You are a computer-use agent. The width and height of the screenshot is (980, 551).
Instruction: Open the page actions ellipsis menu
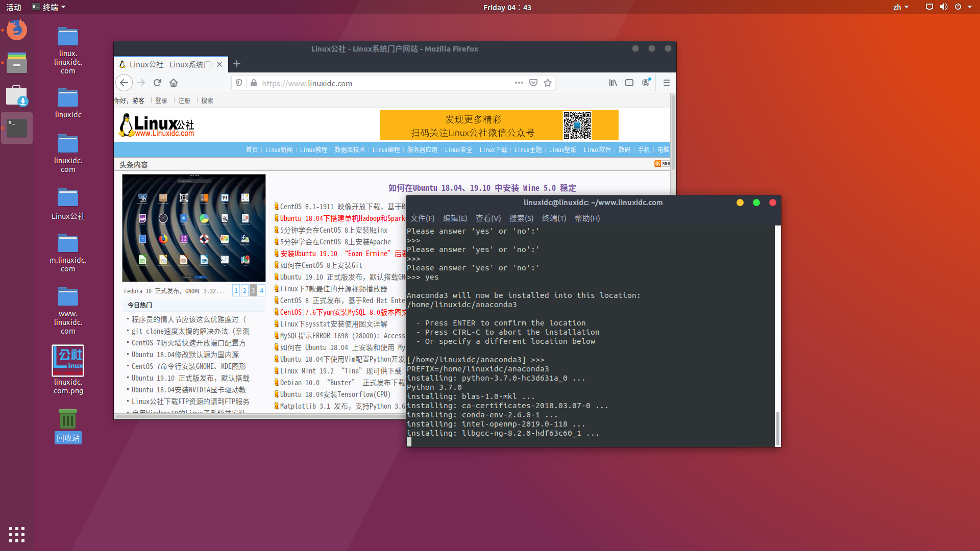click(519, 83)
